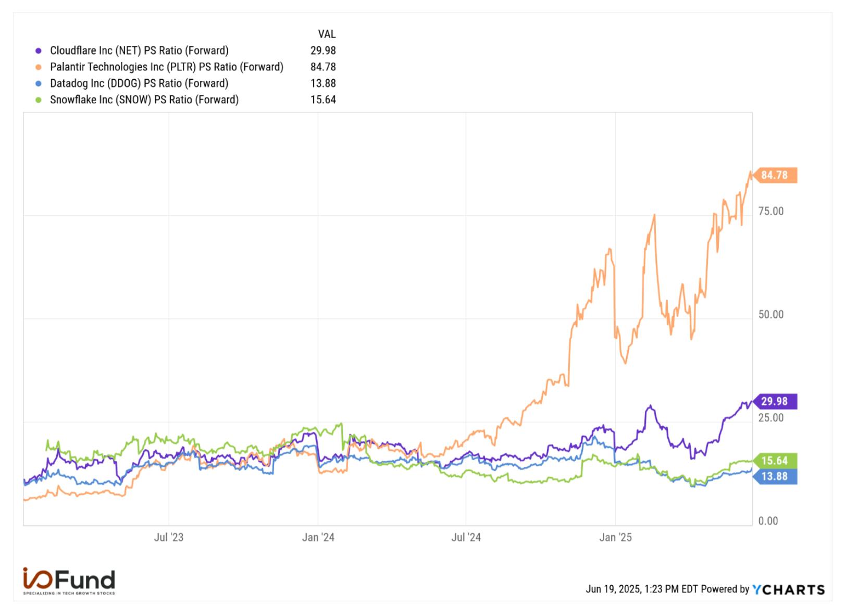Click the orange Palantir legend dot
The height and width of the screenshot is (616, 845).
tap(39, 67)
